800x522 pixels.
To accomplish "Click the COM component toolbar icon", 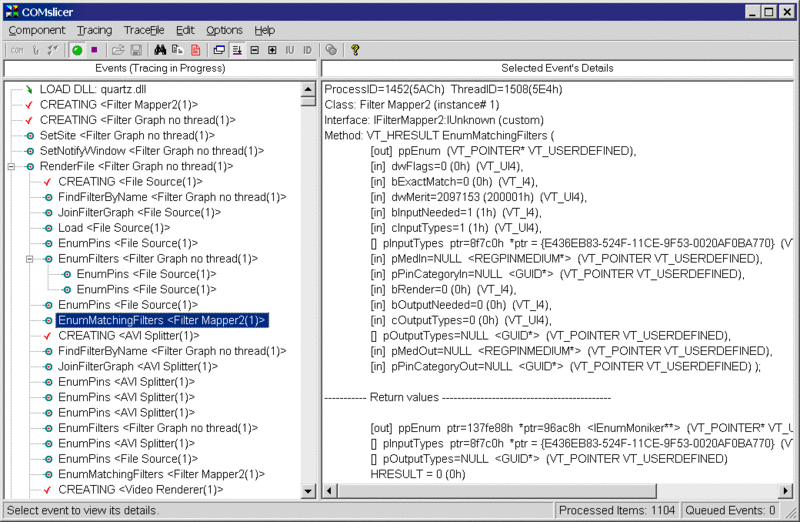I will click(x=17, y=50).
